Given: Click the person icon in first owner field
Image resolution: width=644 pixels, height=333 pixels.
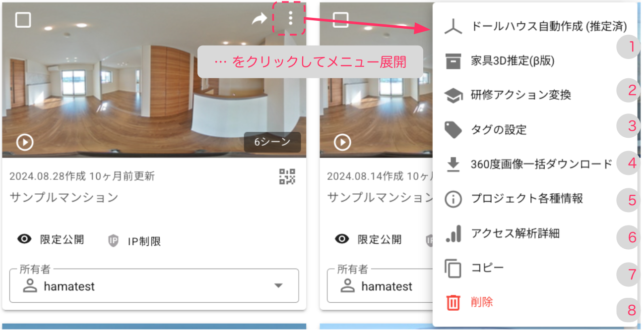Looking at the screenshot, I should coord(30,286).
